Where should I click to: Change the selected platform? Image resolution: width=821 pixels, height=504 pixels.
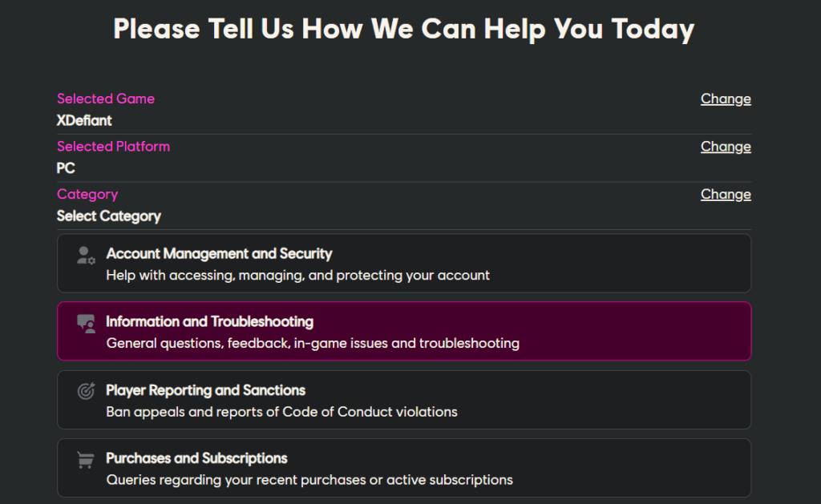pos(726,147)
